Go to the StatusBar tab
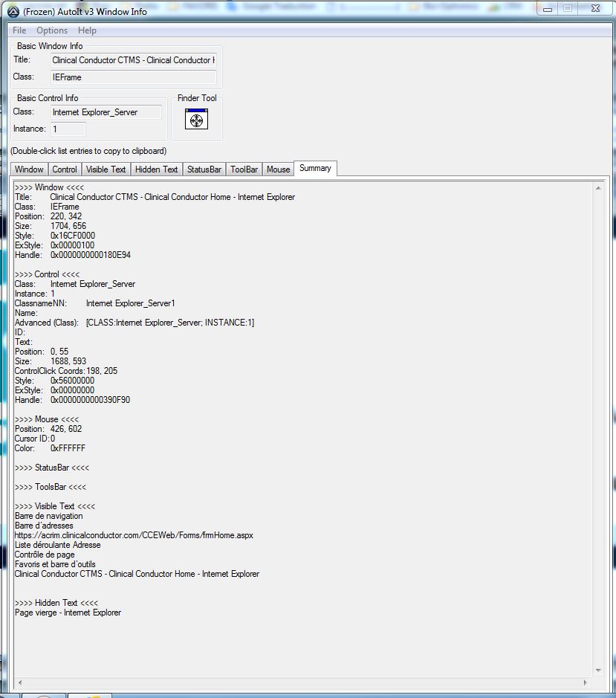 point(204,169)
